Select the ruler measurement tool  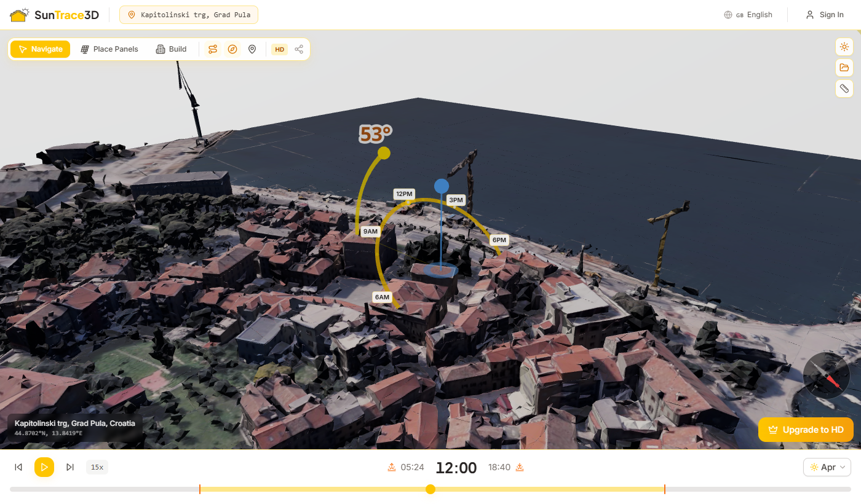click(844, 89)
